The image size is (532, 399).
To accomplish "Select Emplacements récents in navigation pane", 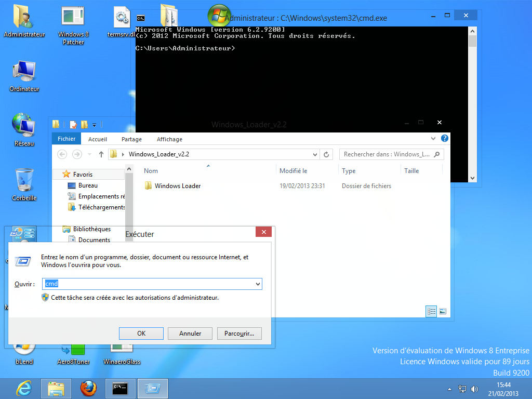I will 97,196.
